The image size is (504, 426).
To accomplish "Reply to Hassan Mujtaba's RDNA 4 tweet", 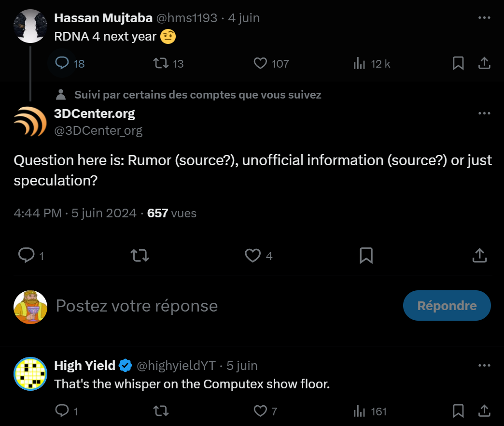I will [62, 63].
